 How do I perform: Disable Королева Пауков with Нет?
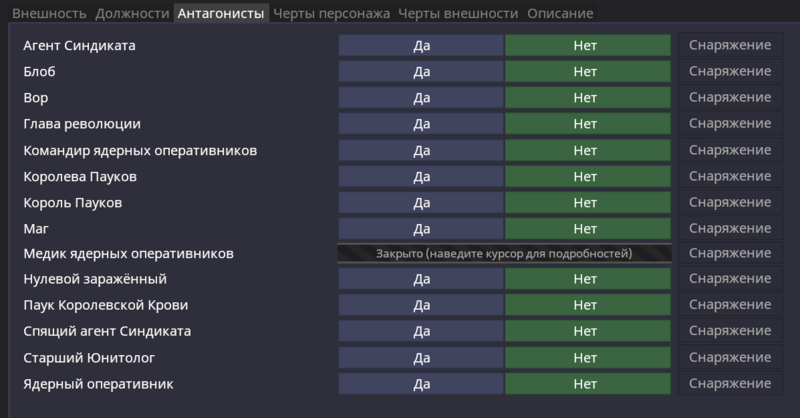click(585, 176)
